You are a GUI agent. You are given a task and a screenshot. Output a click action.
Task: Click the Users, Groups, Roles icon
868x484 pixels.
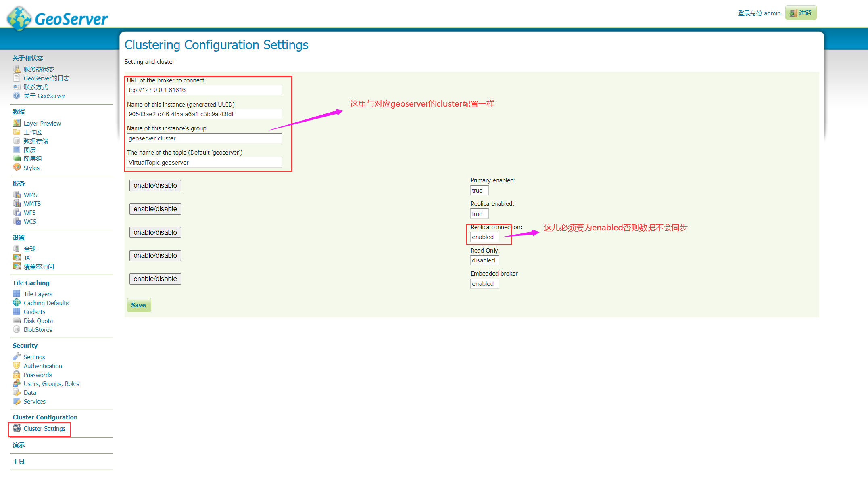[x=17, y=383]
